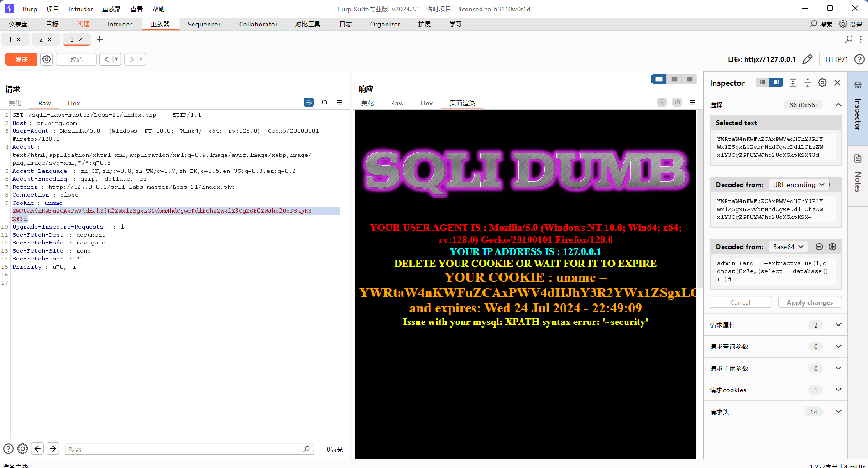Screen dimensions: 868x468
Task: Select combined tabbed layout
Action: coord(690,79)
